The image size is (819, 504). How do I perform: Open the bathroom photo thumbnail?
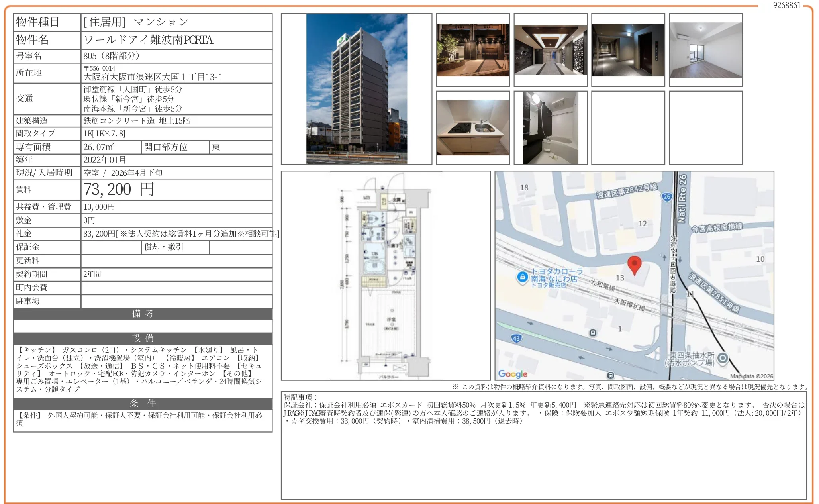click(551, 127)
